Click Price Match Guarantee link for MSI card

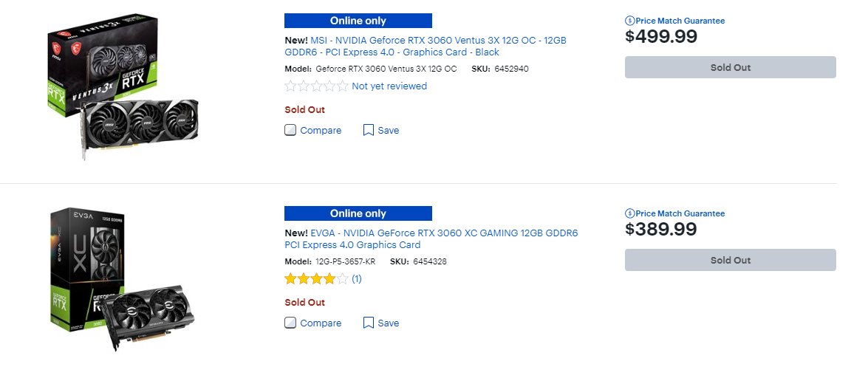[680, 21]
